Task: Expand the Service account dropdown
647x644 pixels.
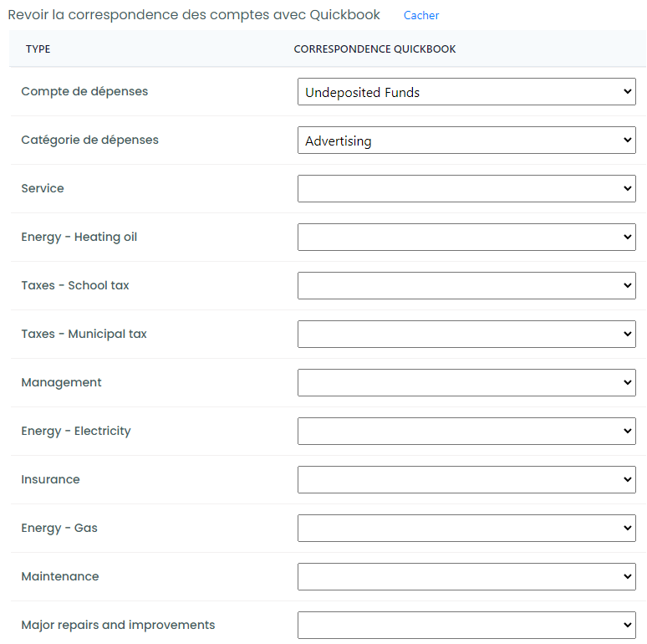Action: [466, 189]
